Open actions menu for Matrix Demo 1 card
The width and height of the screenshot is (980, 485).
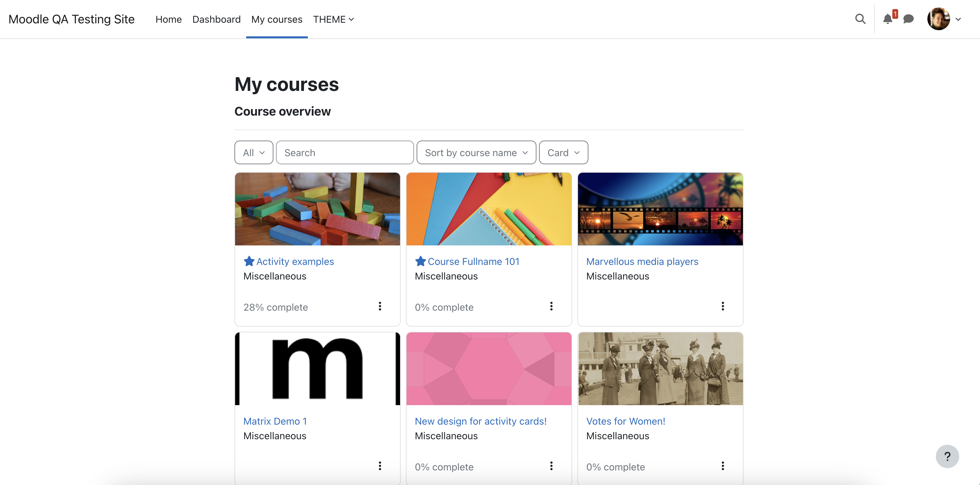(380, 466)
